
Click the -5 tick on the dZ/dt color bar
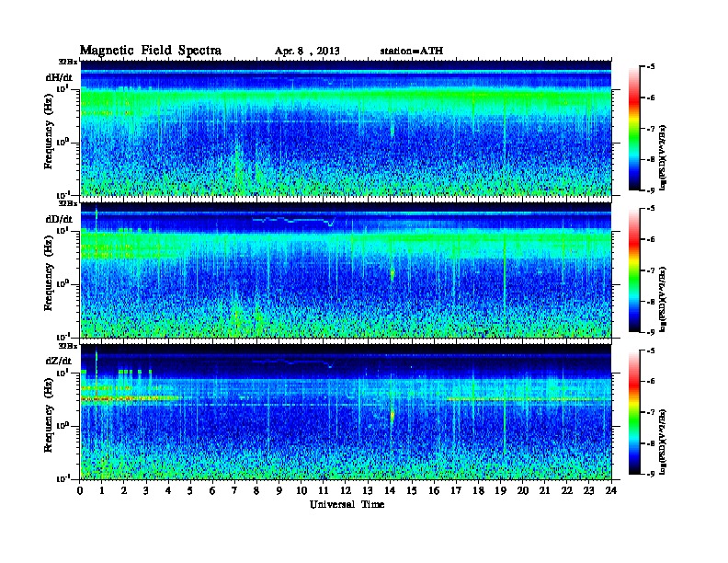[x=650, y=350]
